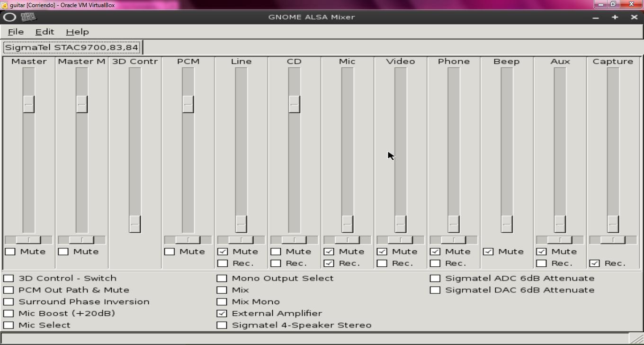
Task: Minimize the GNOME ALSA Mixer window
Action: click(x=596, y=17)
